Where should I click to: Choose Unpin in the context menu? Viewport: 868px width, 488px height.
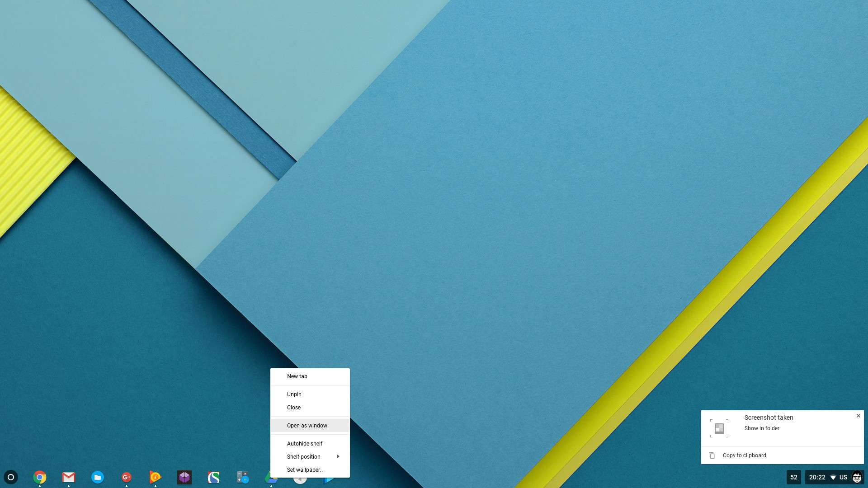(310, 394)
